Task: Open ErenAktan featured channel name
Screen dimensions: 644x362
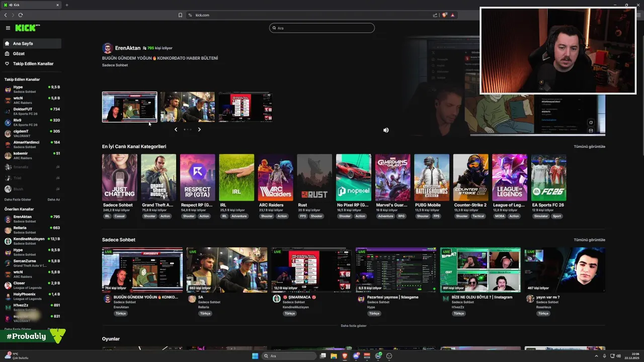Action: coord(128,48)
